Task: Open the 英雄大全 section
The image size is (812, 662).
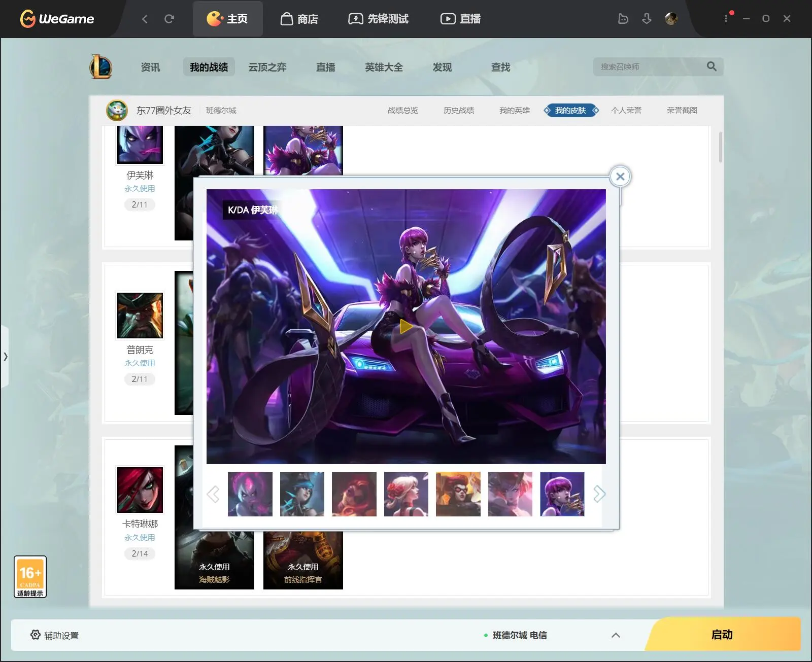Action: 384,67
